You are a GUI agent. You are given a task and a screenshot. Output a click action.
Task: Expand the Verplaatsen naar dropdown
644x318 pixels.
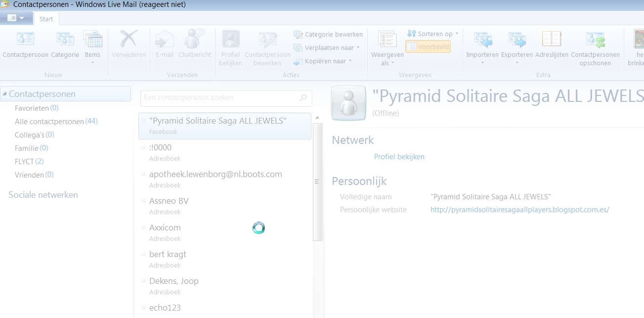[326, 48]
